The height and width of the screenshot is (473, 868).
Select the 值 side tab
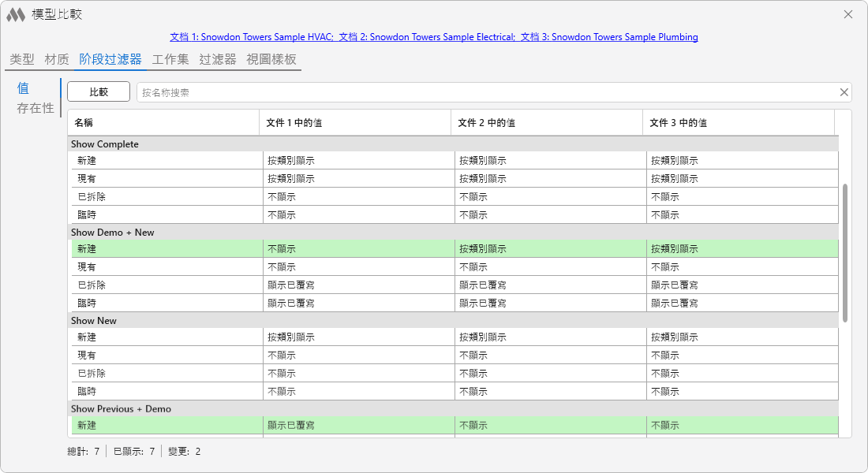click(23, 88)
